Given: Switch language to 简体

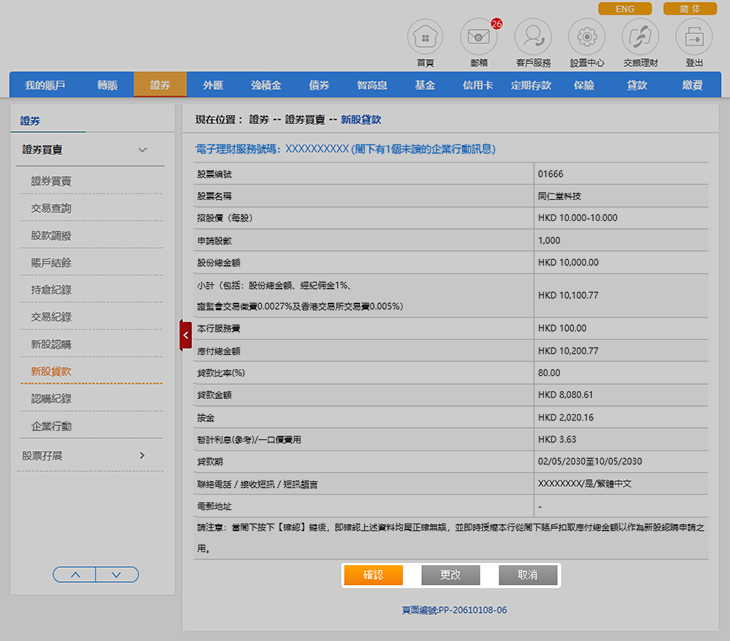Looking at the screenshot, I should (x=689, y=9).
